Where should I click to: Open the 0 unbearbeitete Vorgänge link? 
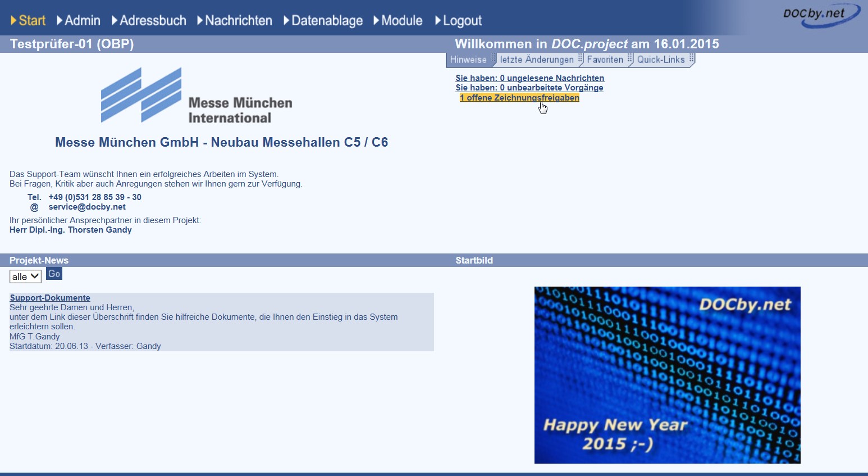(x=529, y=88)
